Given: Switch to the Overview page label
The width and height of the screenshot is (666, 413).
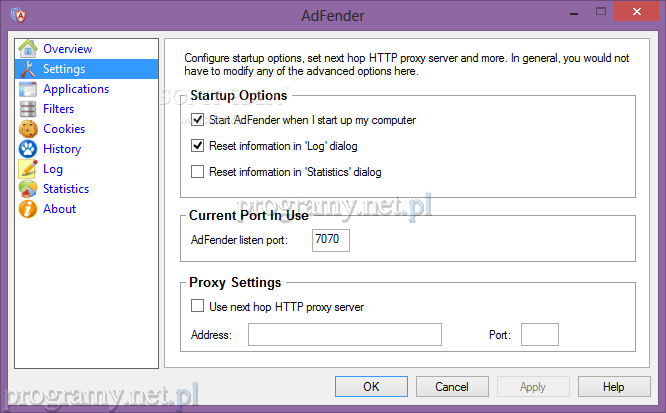Looking at the screenshot, I should pos(67,49).
